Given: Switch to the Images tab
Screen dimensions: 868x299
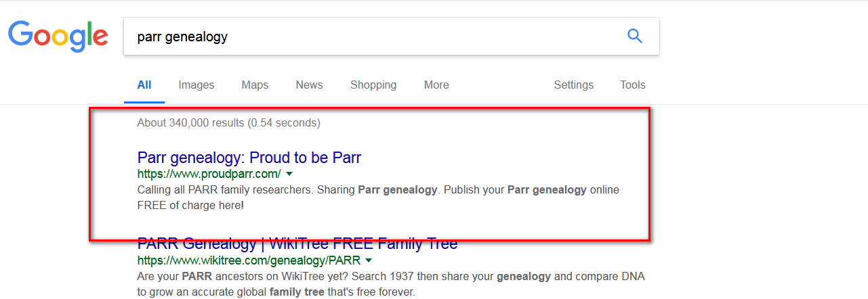Looking at the screenshot, I should 197,85.
